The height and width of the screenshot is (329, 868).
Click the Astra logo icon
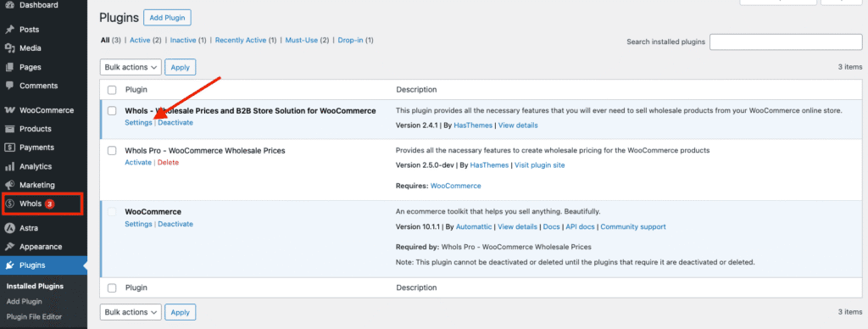coord(9,227)
